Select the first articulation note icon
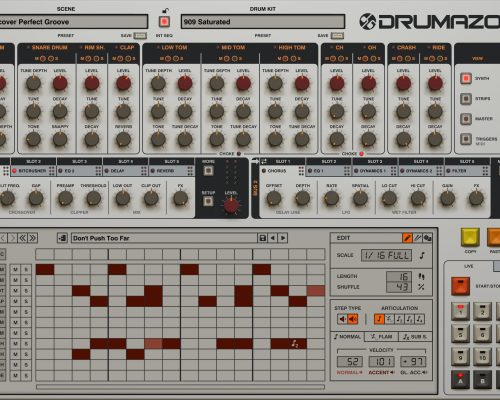Image resolution: width=500 pixels, height=400 pixels. (x=379, y=319)
